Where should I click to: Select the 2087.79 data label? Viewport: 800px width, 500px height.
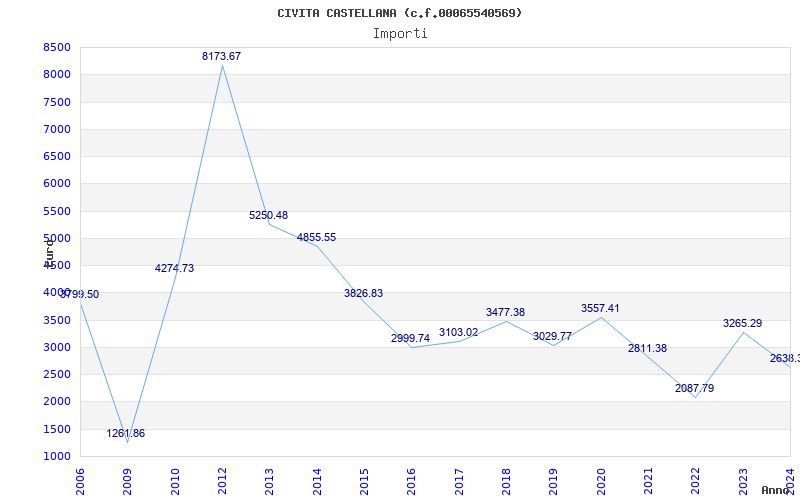coord(694,388)
